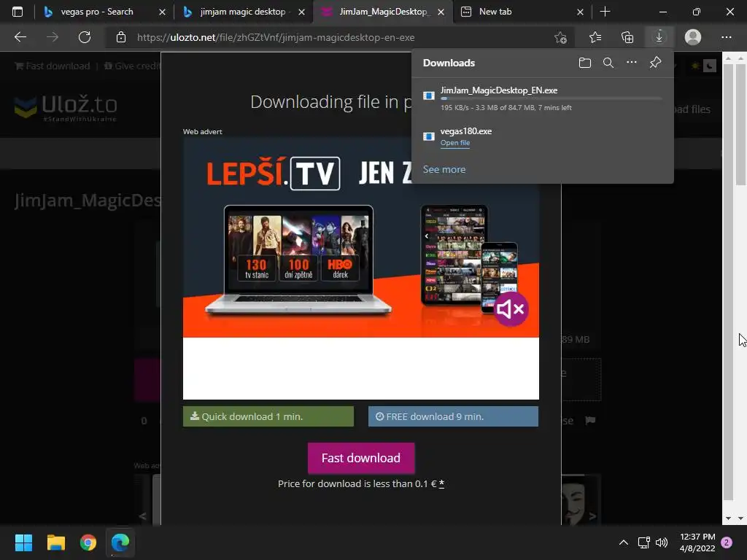Open the Collections toolbar icon
Screen dimensions: 747x560
627,37
